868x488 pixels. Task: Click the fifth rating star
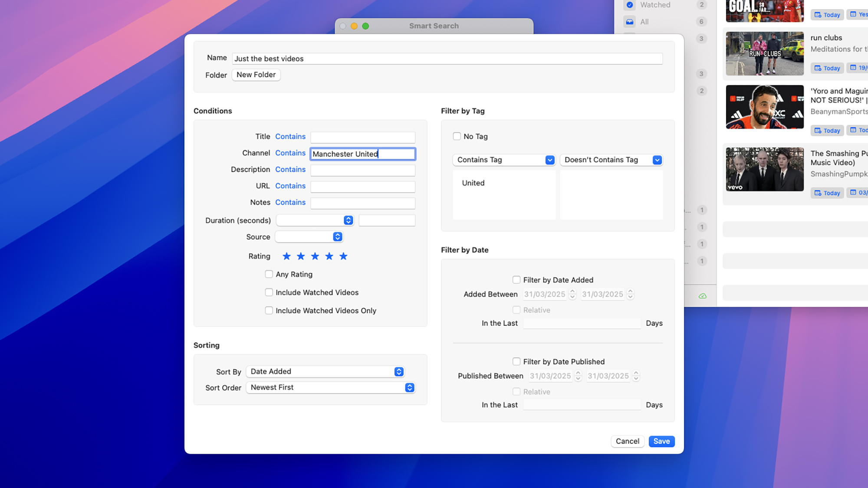343,256
